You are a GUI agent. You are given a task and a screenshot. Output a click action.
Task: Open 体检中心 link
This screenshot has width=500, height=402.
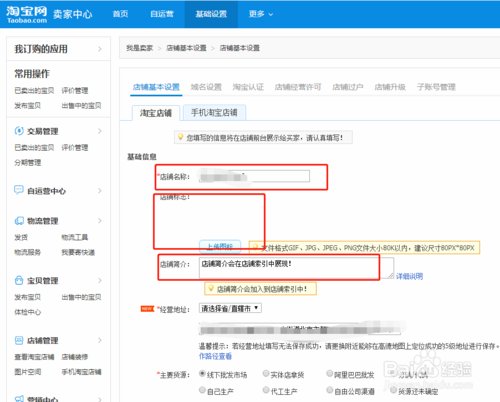pyautogui.click(x=28, y=312)
